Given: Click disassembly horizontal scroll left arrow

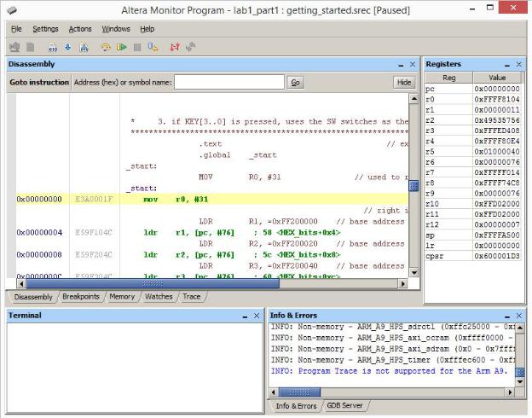Looking at the screenshot, I should point(21,283).
